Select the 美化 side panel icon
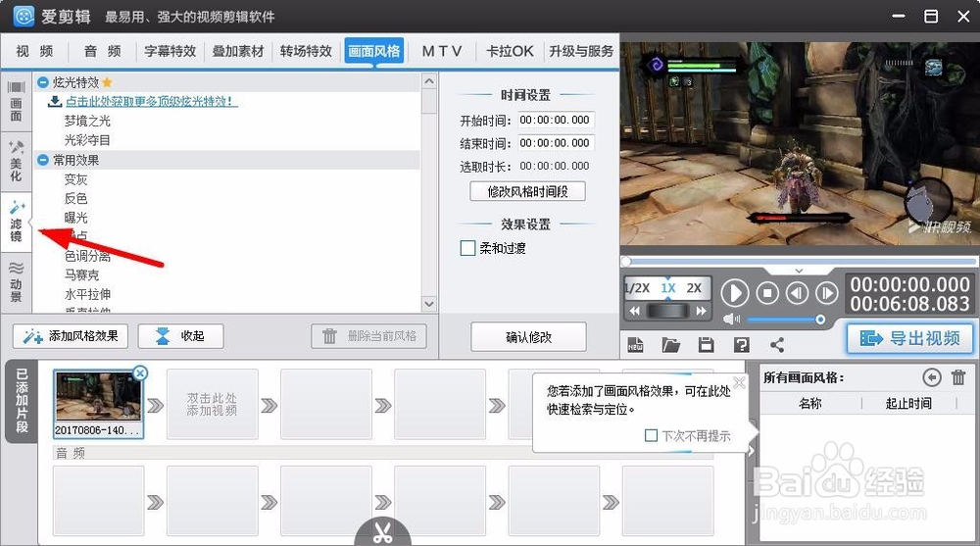The image size is (980, 546). (17, 162)
